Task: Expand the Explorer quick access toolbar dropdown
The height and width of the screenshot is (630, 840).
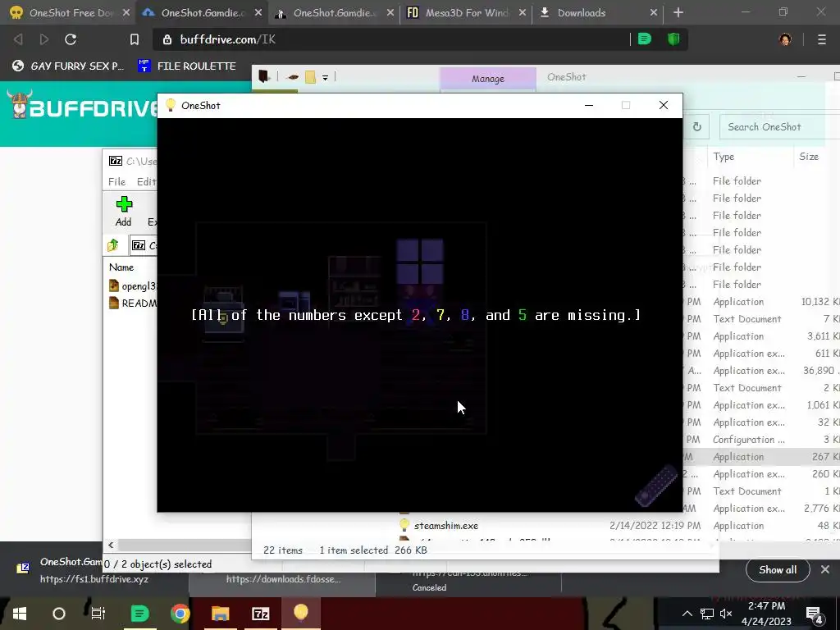Action: [325, 78]
